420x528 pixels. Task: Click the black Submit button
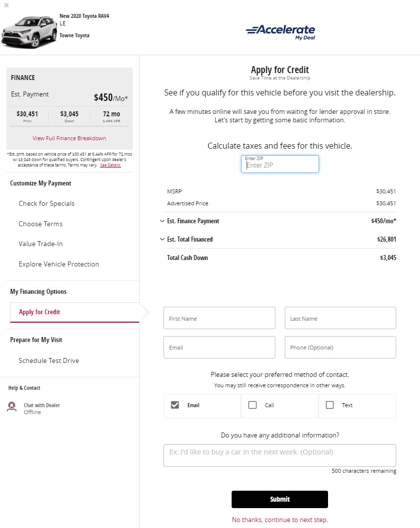tap(280, 499)
